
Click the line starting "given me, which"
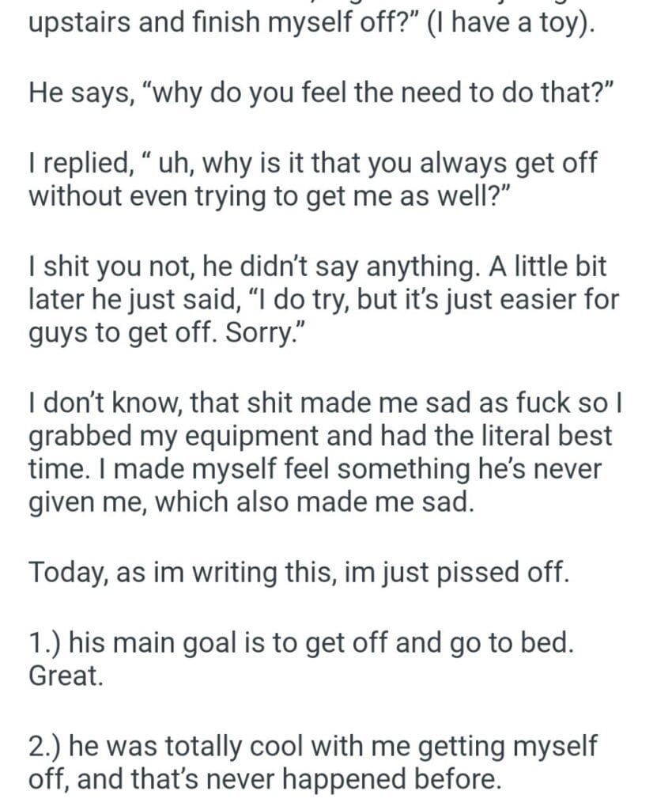click(x=251, y=501)
